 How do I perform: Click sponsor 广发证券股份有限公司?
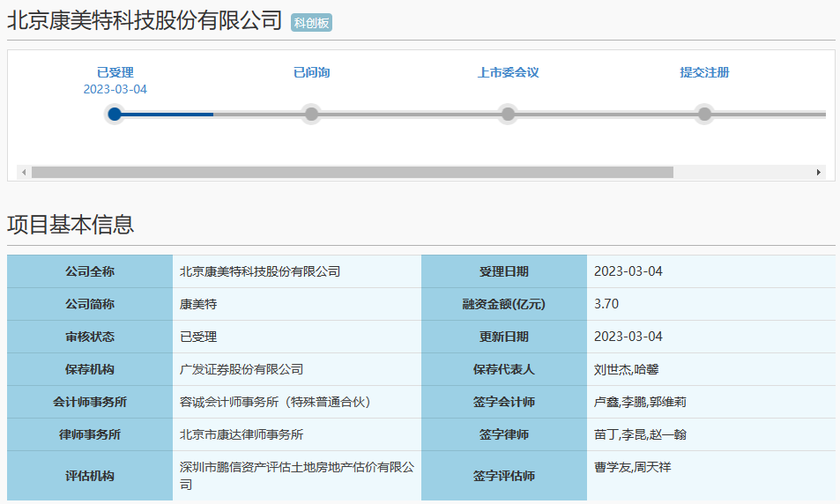pos(242,369)
